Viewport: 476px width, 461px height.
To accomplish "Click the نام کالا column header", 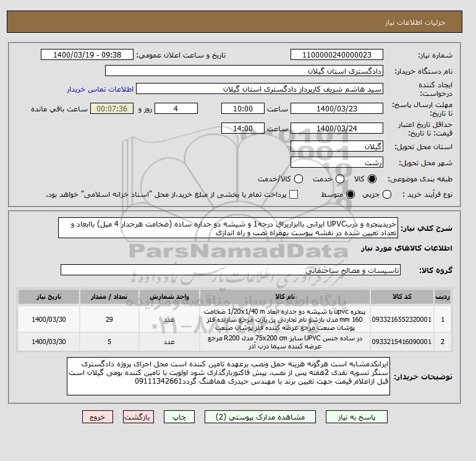I will click(285, 296).
